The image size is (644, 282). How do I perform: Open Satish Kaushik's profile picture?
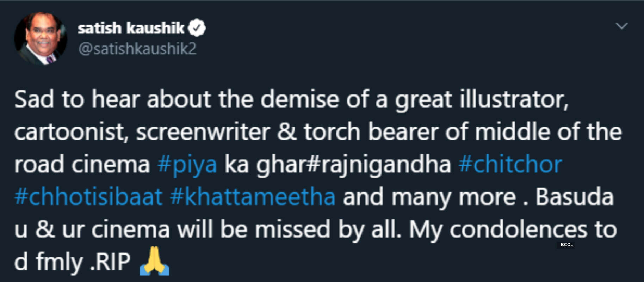pos(41,38)
